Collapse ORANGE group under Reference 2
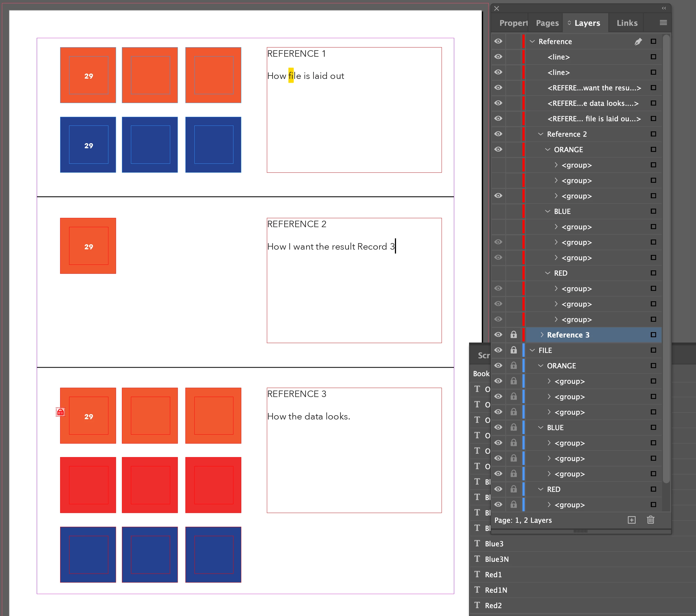 pyautogui.click(x=547, y=149)
